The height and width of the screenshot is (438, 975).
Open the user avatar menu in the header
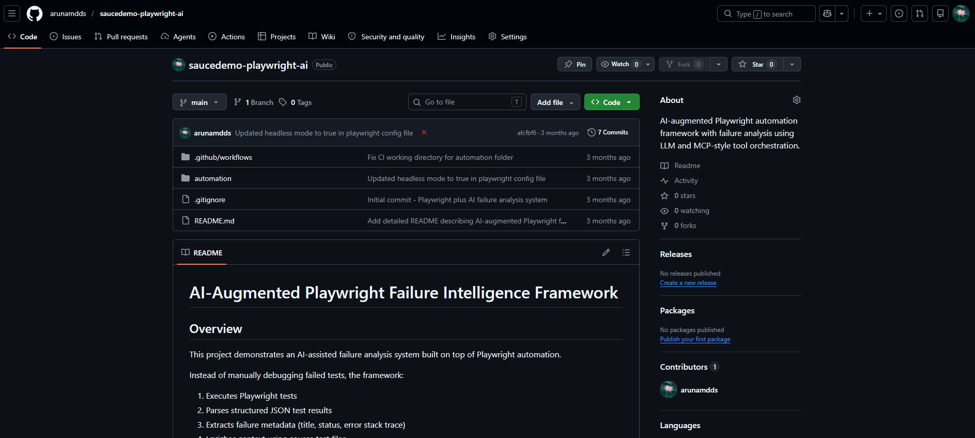click(961, 13)
